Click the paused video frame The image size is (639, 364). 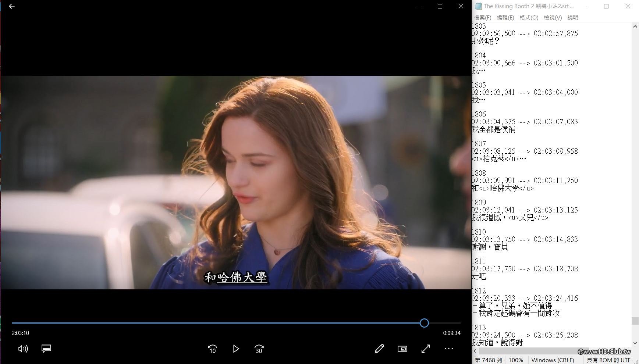click(236, 182)
